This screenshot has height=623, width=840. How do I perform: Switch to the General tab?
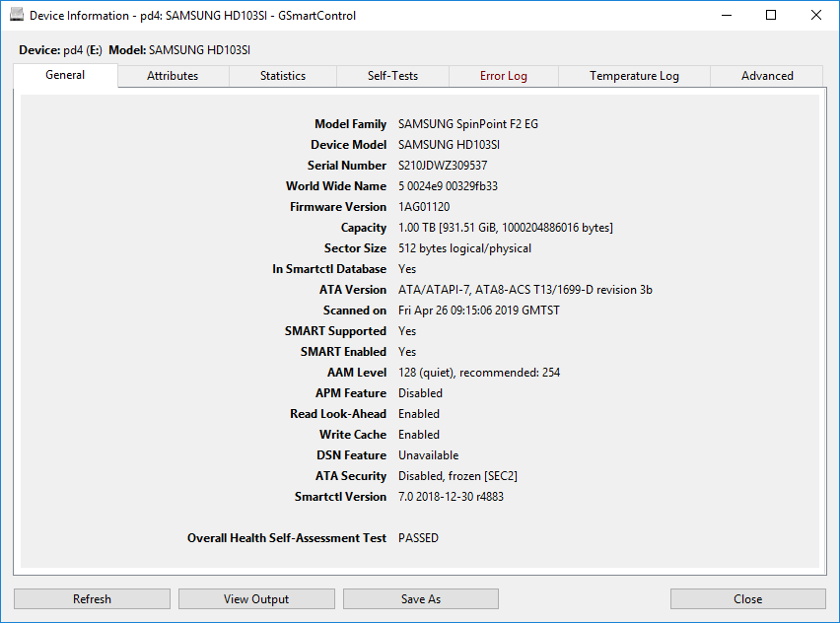[x=65, y=75]
